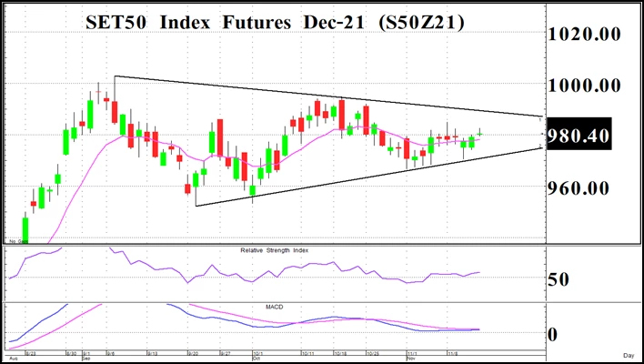644x364 pixels.
Task: Click the Aug month label on time axis
Action: 13,359
